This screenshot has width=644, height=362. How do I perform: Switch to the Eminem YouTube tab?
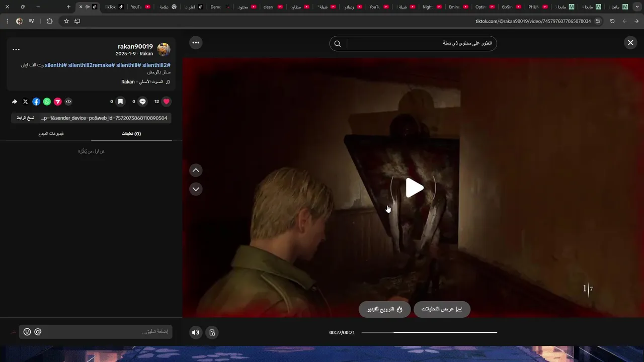tap(457, 7)
